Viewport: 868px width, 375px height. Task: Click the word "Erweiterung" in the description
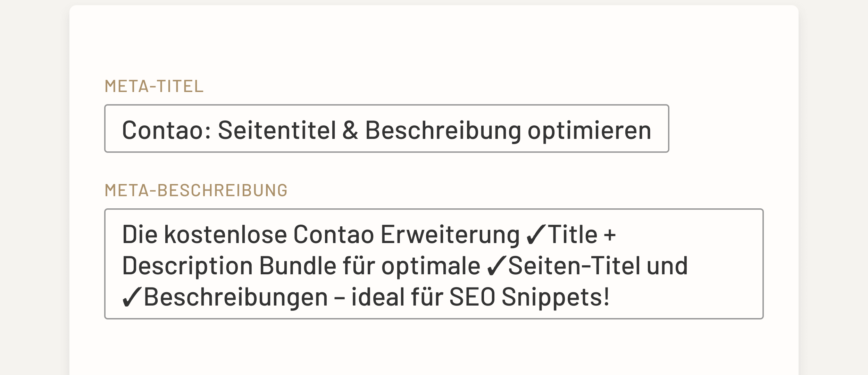(450, 235)
